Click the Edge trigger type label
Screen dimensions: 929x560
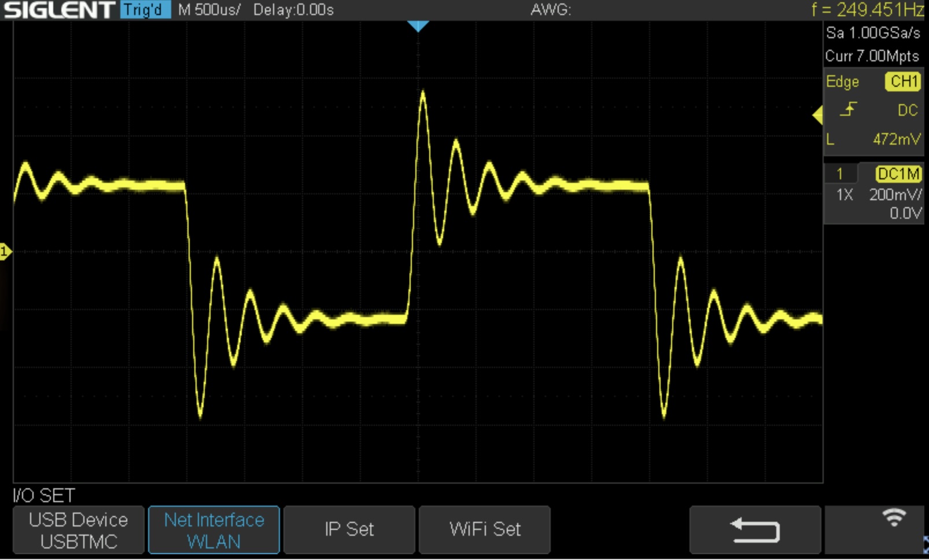point(842,82)
